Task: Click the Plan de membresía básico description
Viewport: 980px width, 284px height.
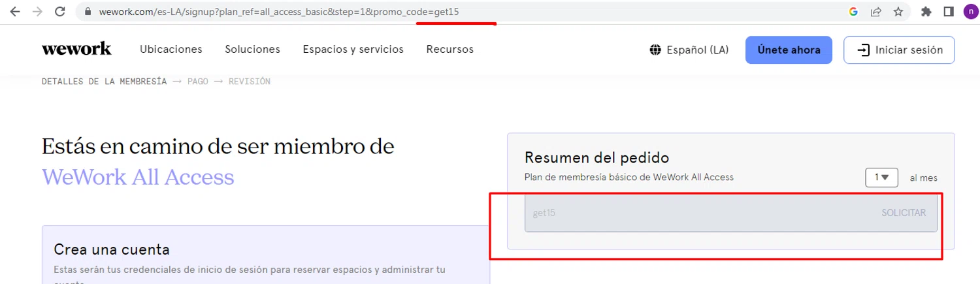Action: pyautogui.click(x=629, y=177)
